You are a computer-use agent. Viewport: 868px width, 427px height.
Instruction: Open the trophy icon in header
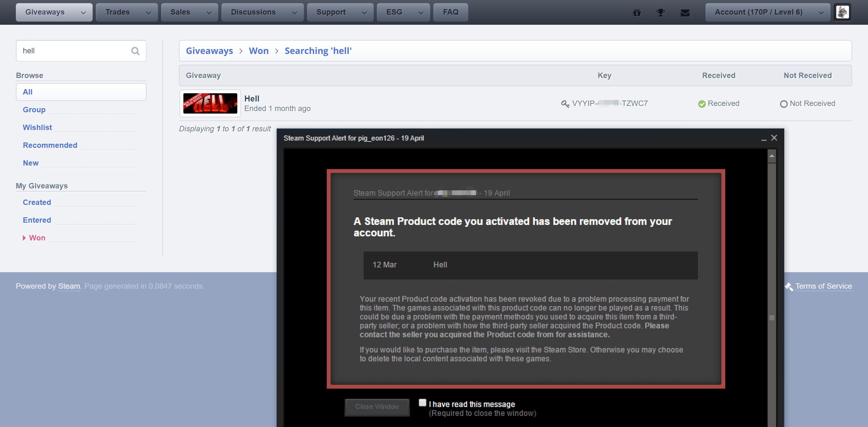click(661, 13)
